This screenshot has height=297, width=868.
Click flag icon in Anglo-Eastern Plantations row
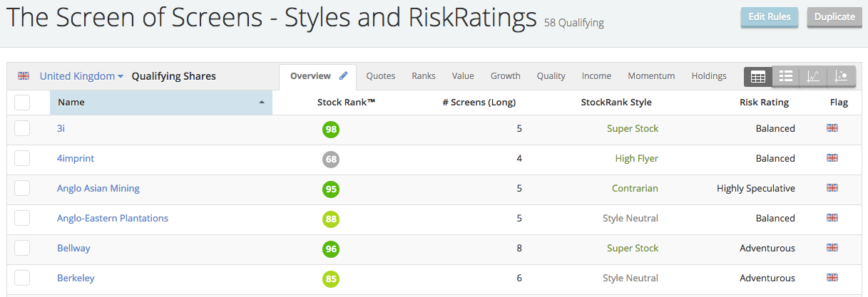832,218
